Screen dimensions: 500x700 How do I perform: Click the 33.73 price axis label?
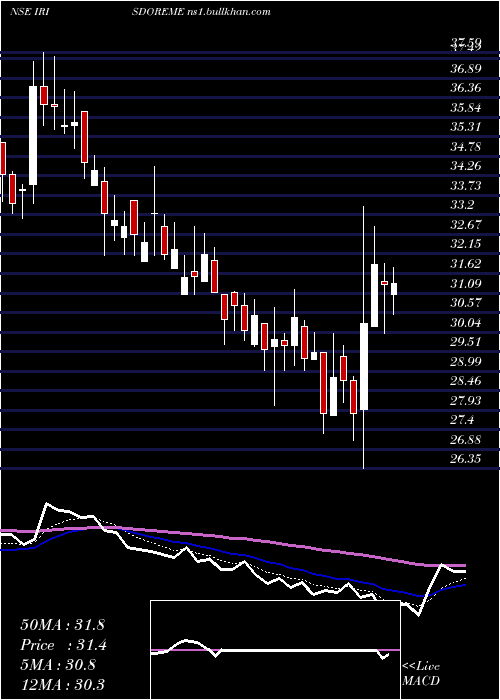[466, 186]
